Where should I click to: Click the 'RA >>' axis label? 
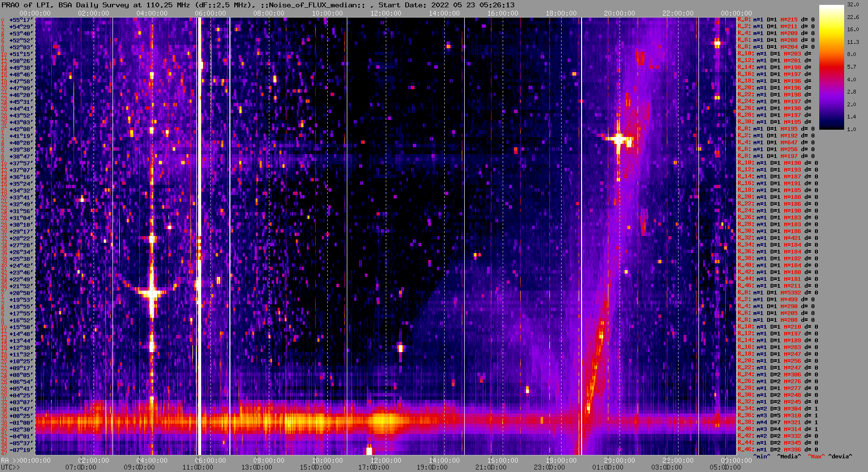coord(10,460)
